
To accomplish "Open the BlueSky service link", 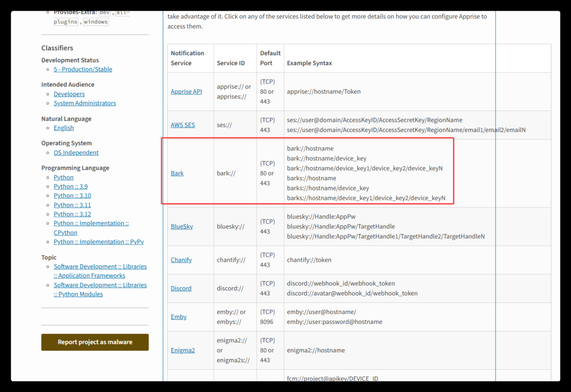I will click(182, 226).
